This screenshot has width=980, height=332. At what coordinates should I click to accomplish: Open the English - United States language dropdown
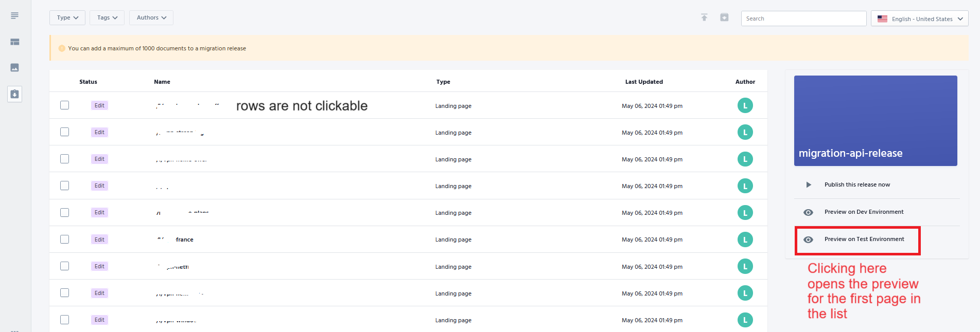pos(919,19)
